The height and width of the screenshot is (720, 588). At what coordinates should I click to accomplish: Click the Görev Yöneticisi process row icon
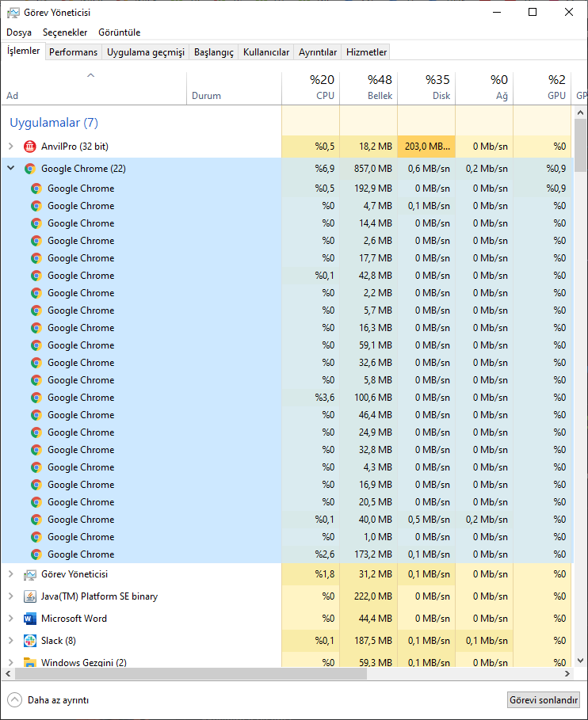30,574
